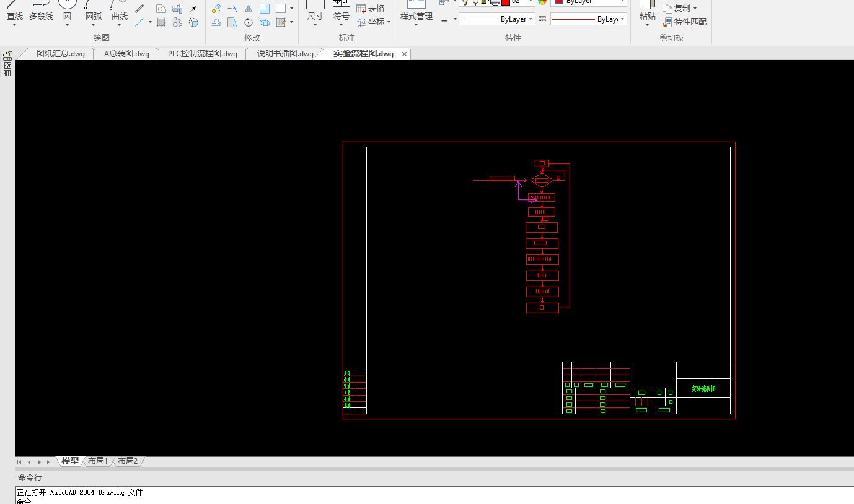The width and height of the screenshot is (854, 504).
Task: Expand the 圆 dropdown arrow
Action: pyautogui.click(x=67, y=25)
